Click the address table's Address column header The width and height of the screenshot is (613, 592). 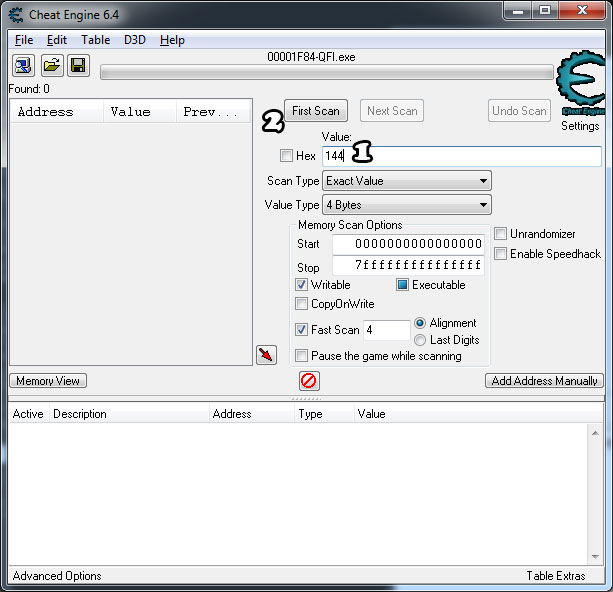[252, 414]
